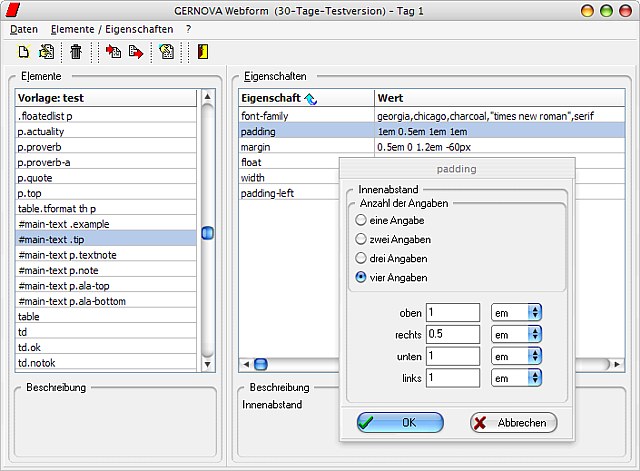Click the export icon with red arrow pointing out
Viewport: 640px width, 471px height.
pos(136,52)
